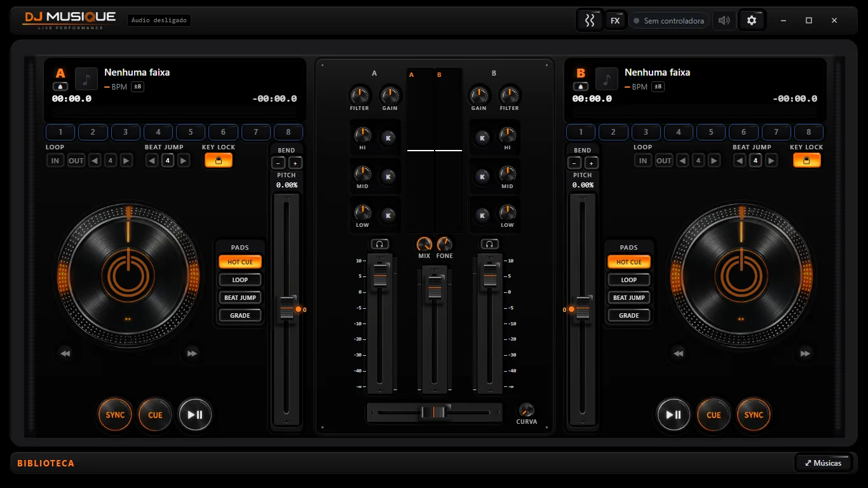This screenshot has height=488, width=868.
Task: Click deck B rewind button
Action: [678, 353]
